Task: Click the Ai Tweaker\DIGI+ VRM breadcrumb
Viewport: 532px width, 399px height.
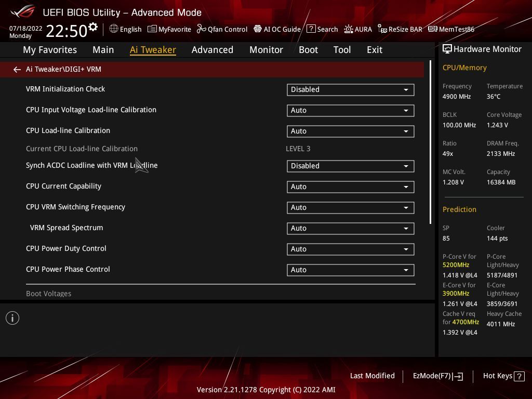Action: (63, 69)
